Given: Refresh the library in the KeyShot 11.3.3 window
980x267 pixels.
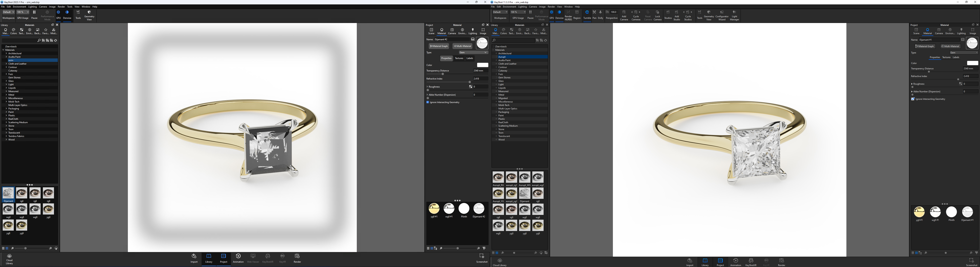Looking at the screenshot, I should 546,40.
